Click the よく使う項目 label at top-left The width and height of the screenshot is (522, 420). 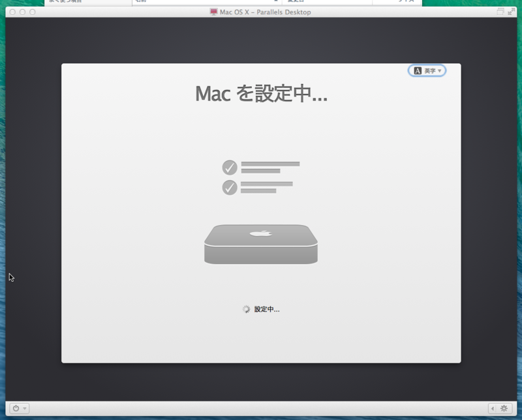(x=65, y=2)
